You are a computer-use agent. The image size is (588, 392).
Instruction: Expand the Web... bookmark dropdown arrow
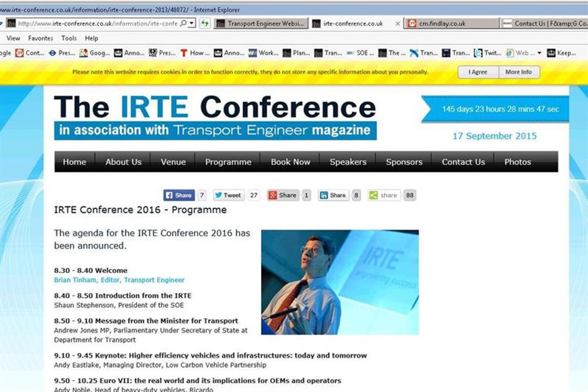point(539,53)
